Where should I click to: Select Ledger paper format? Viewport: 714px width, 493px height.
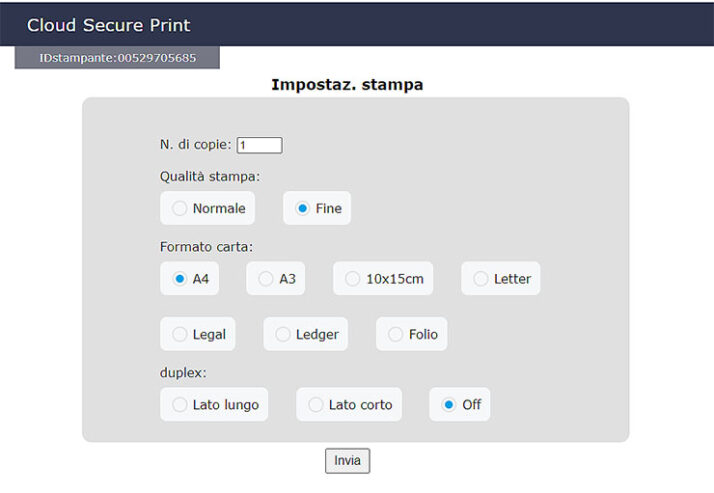(283, 335)
